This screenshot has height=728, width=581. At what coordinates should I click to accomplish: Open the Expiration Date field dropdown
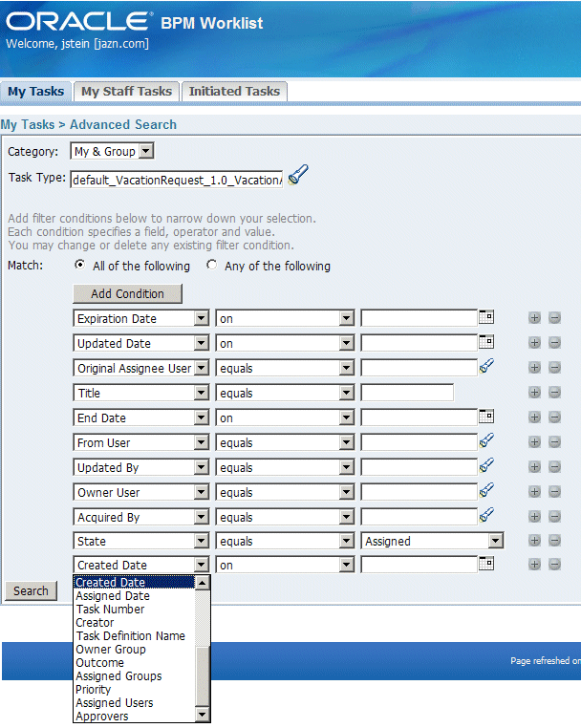pos(141,318)
